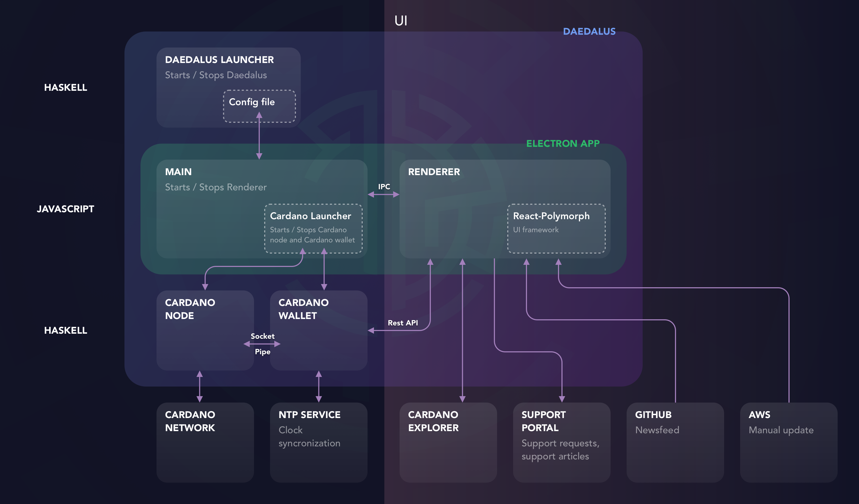859x504 pixels.
Task: Click the 'Clock syncronization' description
Action: [x=309, y=436]
